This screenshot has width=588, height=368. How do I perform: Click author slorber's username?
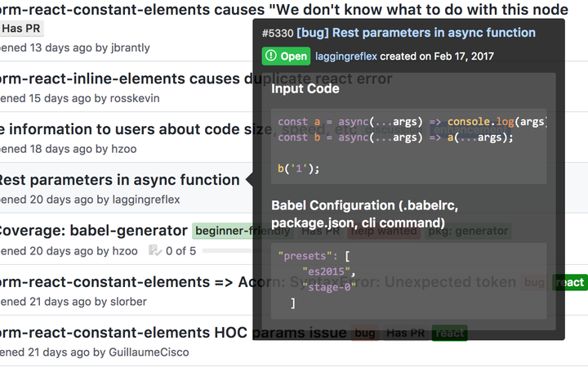[x=128, y=302]
